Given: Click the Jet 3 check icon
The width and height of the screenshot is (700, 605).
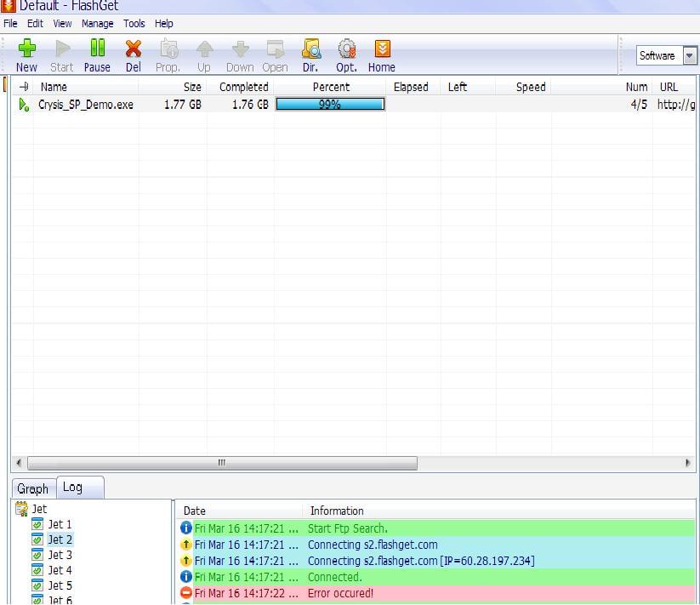Looking at the screenshot, I should [x=37, y=555].
